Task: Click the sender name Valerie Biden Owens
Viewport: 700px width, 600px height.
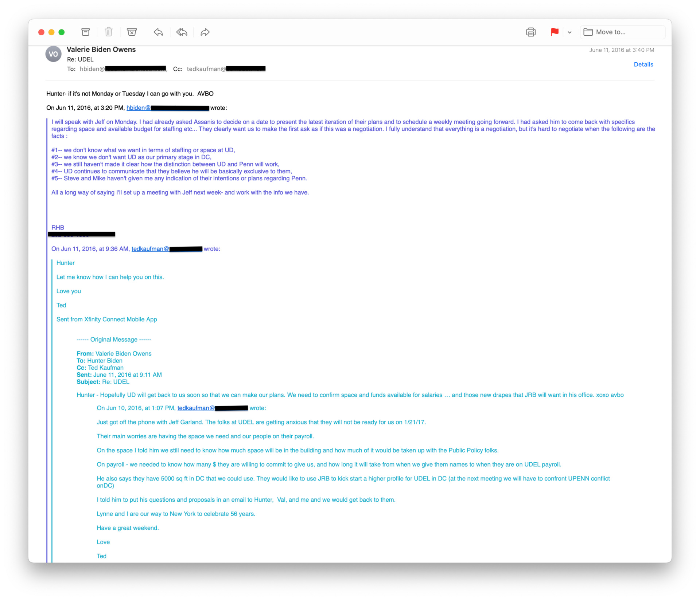Action: [x=101, y=50]
